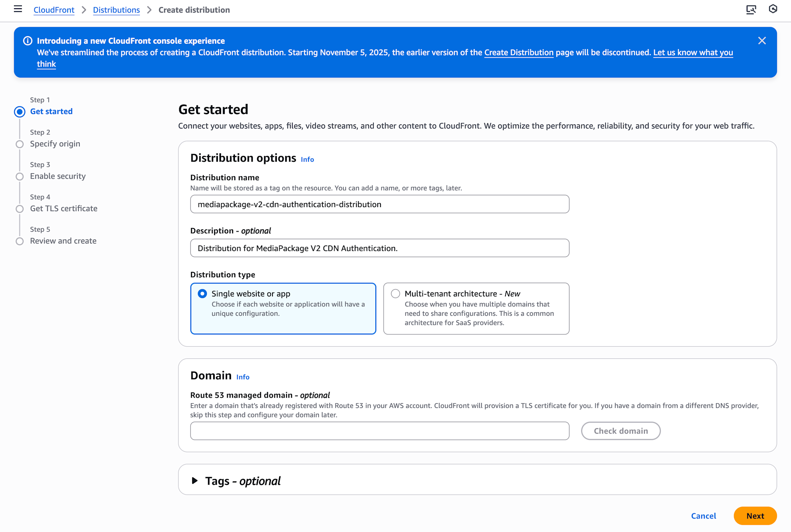Expand the Tags optional section
This screenshot has width=791, height=532.
195,481
